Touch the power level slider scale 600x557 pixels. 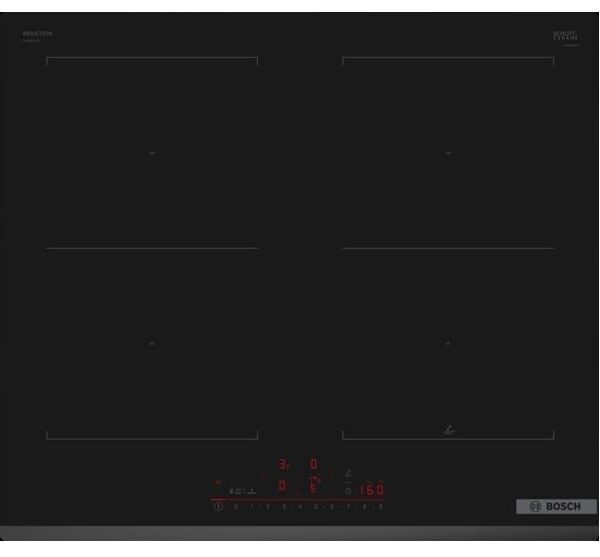point(300,507)
